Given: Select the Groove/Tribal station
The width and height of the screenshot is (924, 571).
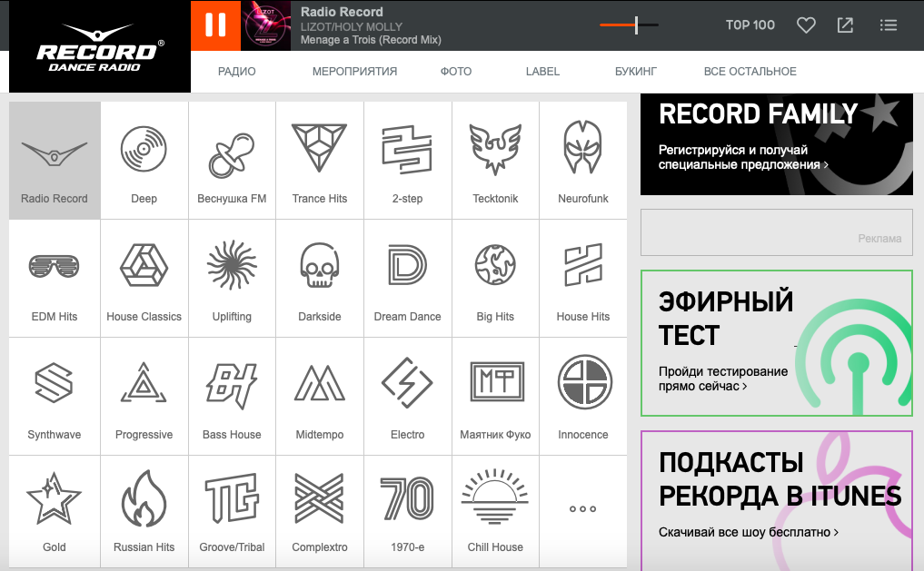Looking at the screenshot, I should tap(233, 512).
